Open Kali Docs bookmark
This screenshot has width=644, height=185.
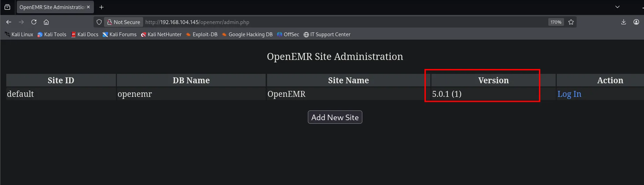click(x=84, y=34)
